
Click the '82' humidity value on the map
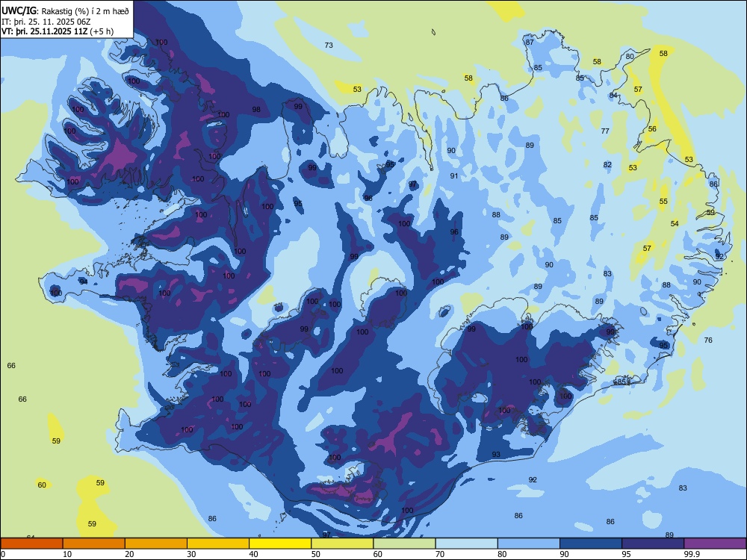tap(607, 165)
